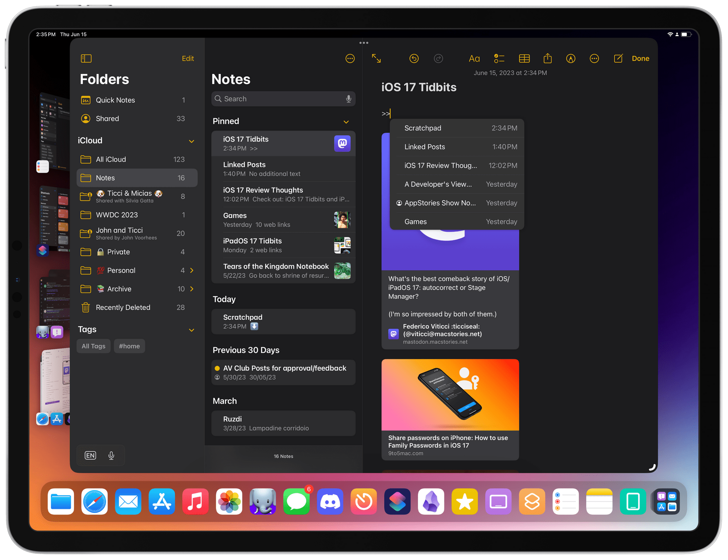Open Tears of the Kingdom Notebook note

[283, 271]
